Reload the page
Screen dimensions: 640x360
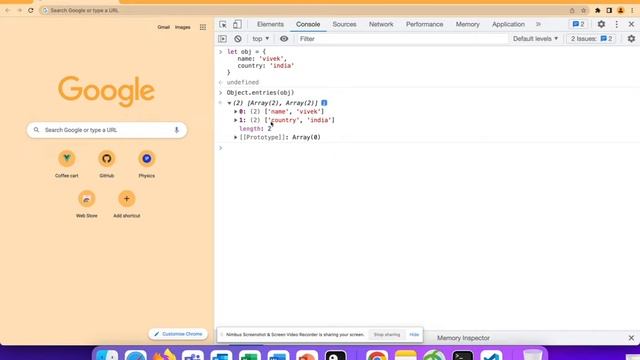pyautogui.click(x=31, y=10)
